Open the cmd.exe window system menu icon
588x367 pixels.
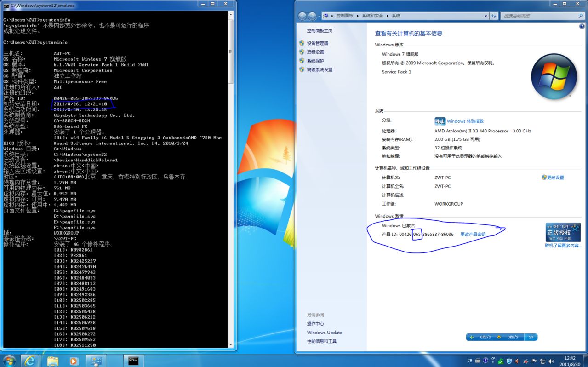point(6,6)
